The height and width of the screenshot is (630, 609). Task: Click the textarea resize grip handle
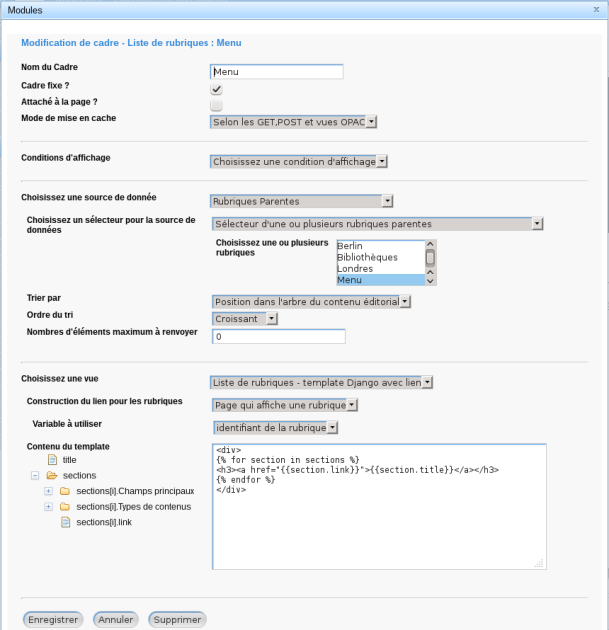click(539, 563)
